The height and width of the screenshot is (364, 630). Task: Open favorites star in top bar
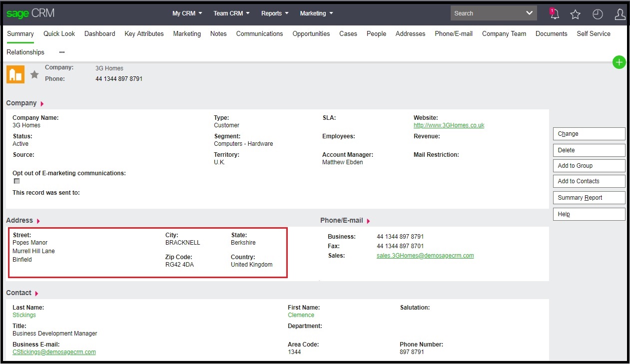point(576,14)
